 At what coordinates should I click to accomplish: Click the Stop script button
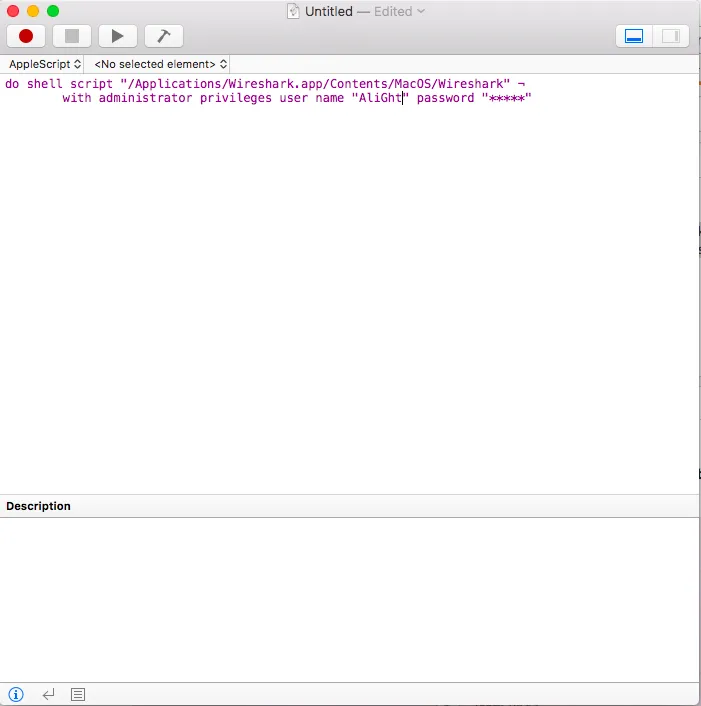pos(72,36)
